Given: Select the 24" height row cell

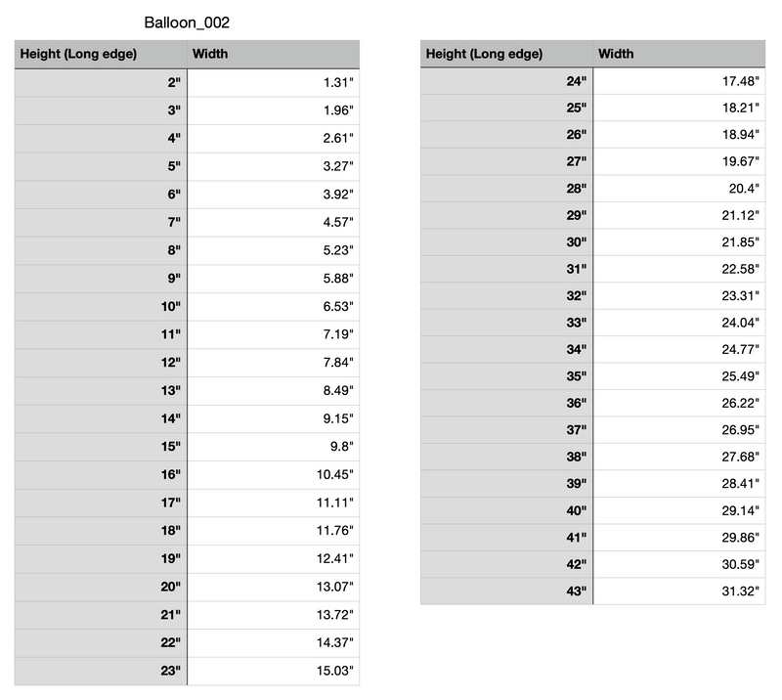Looking at the screenshot, I should click(506, 81).
